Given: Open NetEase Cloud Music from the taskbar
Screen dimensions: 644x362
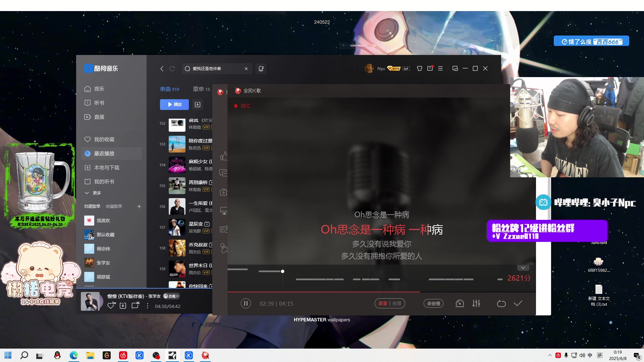Looking at the screenshot, I should point(123,355).
